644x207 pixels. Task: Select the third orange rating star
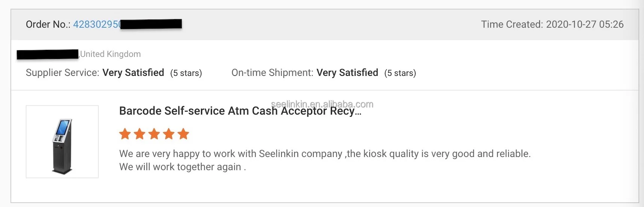pos(154,134)
